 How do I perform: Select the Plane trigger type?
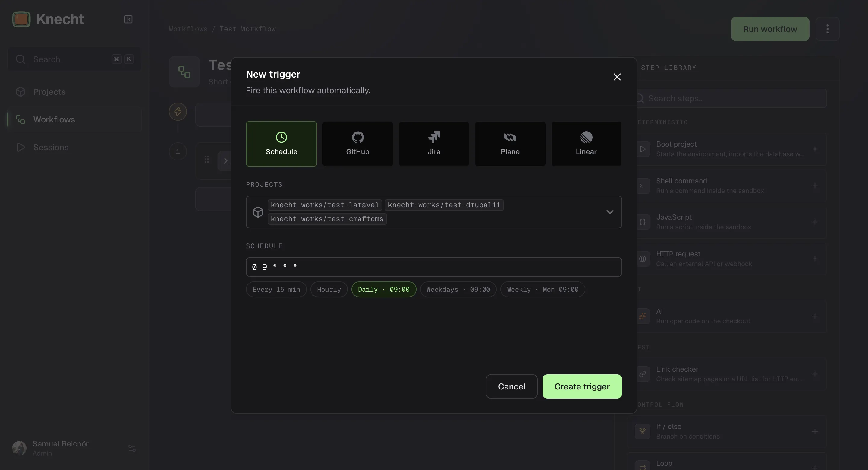(x=510, y=144)
